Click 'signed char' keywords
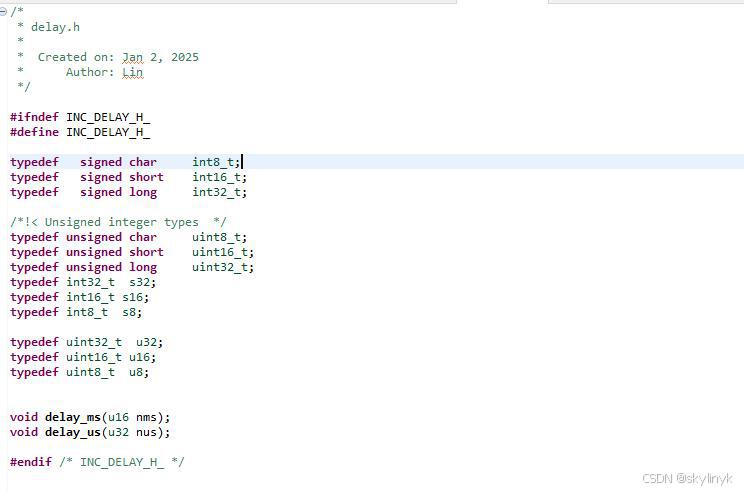 [x=118, y=162]
